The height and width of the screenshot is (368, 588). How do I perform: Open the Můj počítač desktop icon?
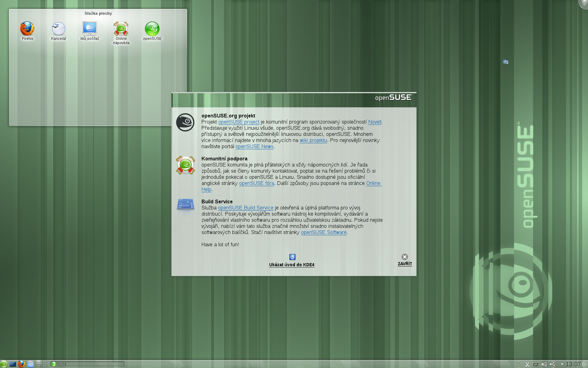(90, 29)
